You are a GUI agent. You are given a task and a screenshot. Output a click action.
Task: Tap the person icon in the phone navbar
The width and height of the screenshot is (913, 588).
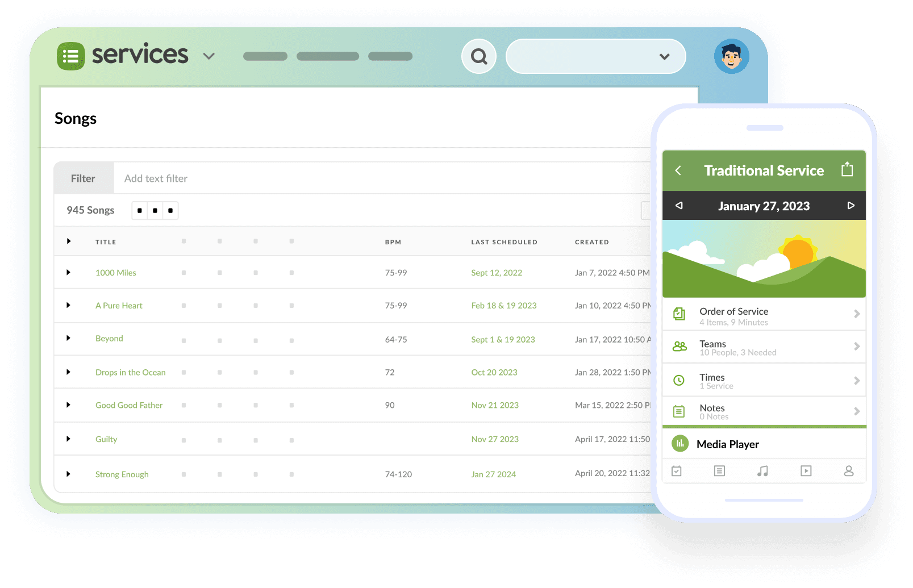tap(849, 471)
